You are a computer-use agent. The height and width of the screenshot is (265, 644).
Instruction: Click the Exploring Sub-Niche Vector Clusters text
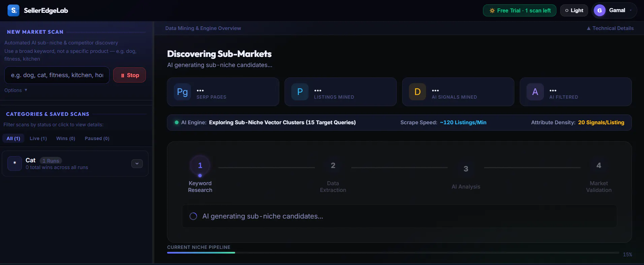click(x=282, y=123)
